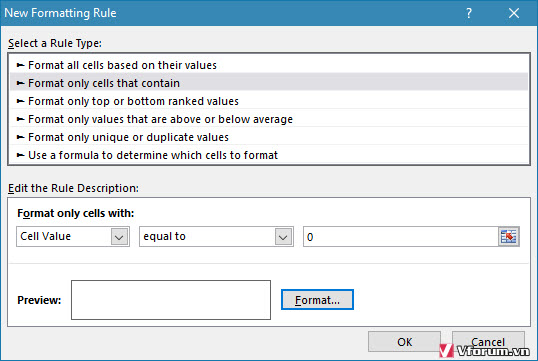The image size is (538, 361).
Task: Close the New Formatting Rule dialog
Action: [514, 13]
